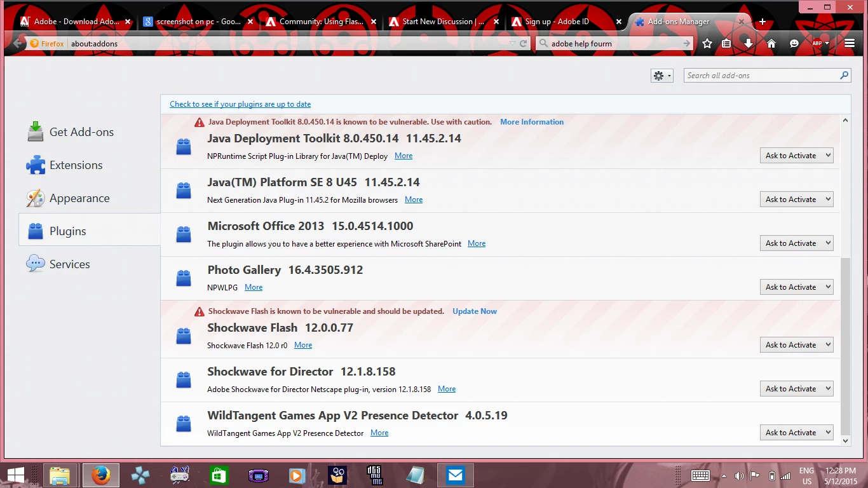Click the smiley chat icon in toolbar
868x488 pixels.
tap(794, 43)
